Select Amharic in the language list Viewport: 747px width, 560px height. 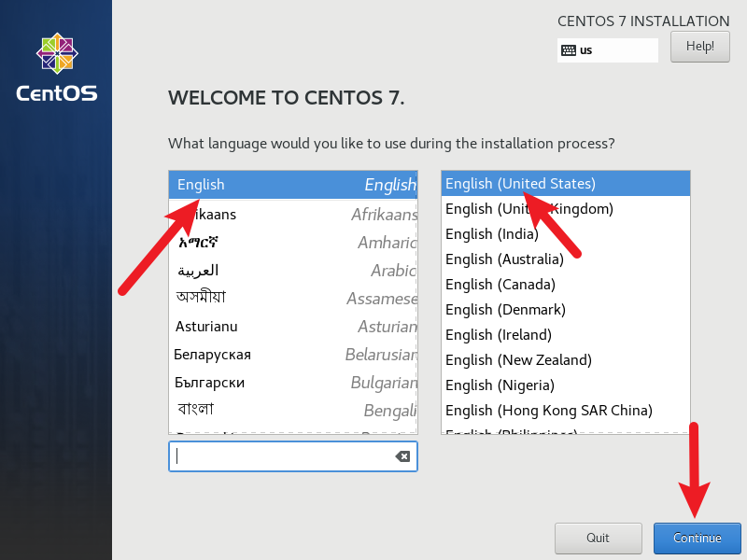click(293, 243)
